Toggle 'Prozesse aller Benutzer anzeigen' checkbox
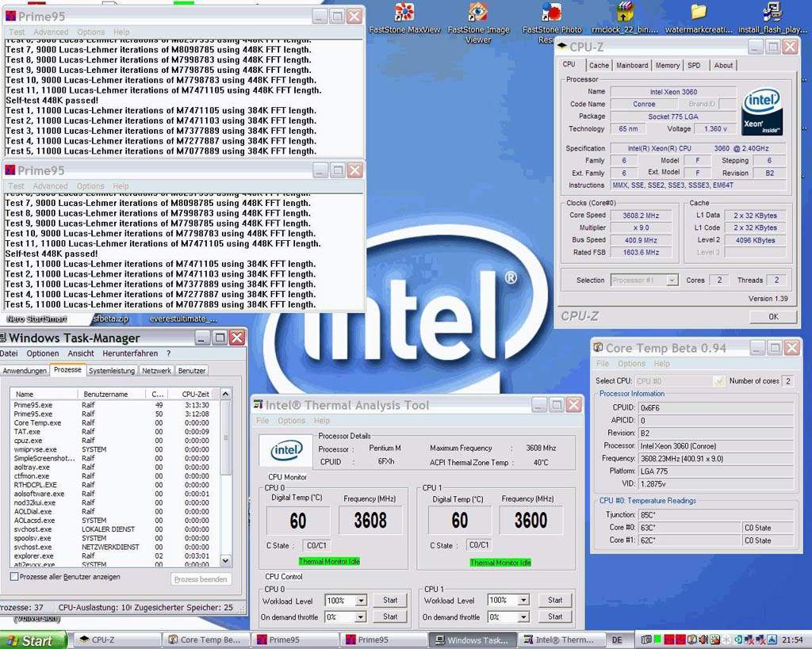The height and width of the screenshot is (649, 812). point(14,577)
